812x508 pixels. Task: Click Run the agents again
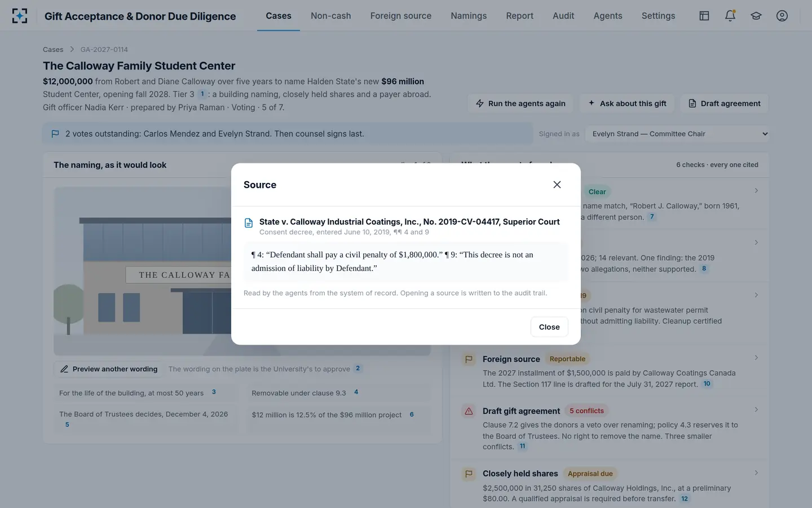(520, 103)
